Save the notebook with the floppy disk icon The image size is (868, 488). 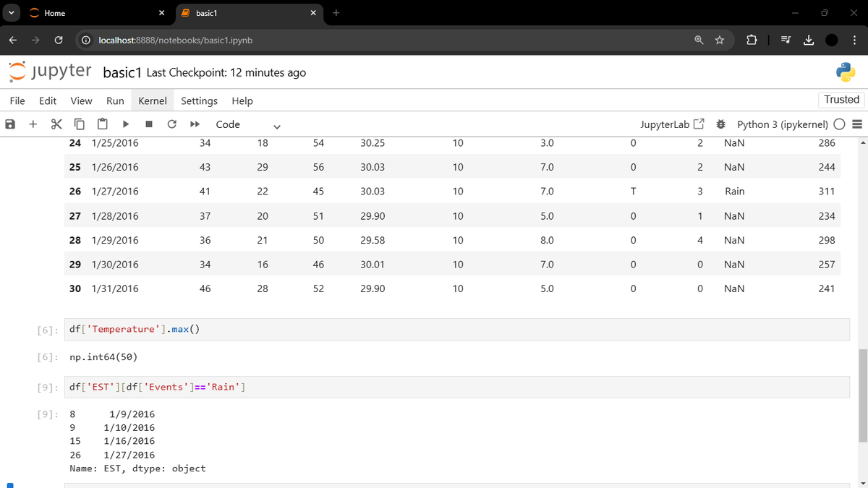10,124
